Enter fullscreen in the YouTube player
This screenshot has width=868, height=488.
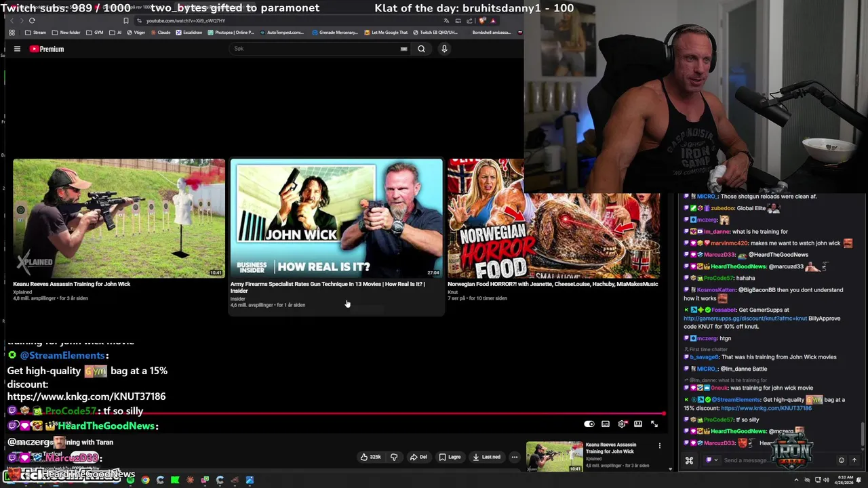click(x=654, y=424)
